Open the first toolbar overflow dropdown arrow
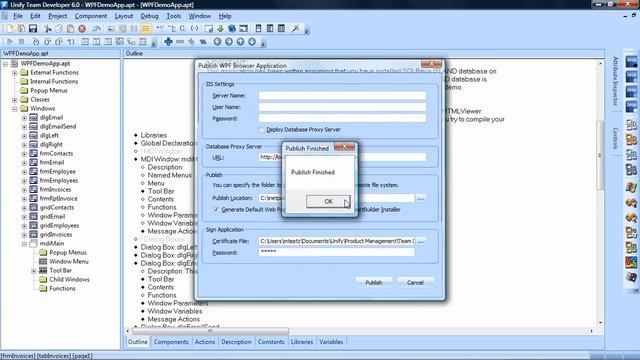This screenshot has width=640, height=360. pyautogui.click(x=307, y=30)
